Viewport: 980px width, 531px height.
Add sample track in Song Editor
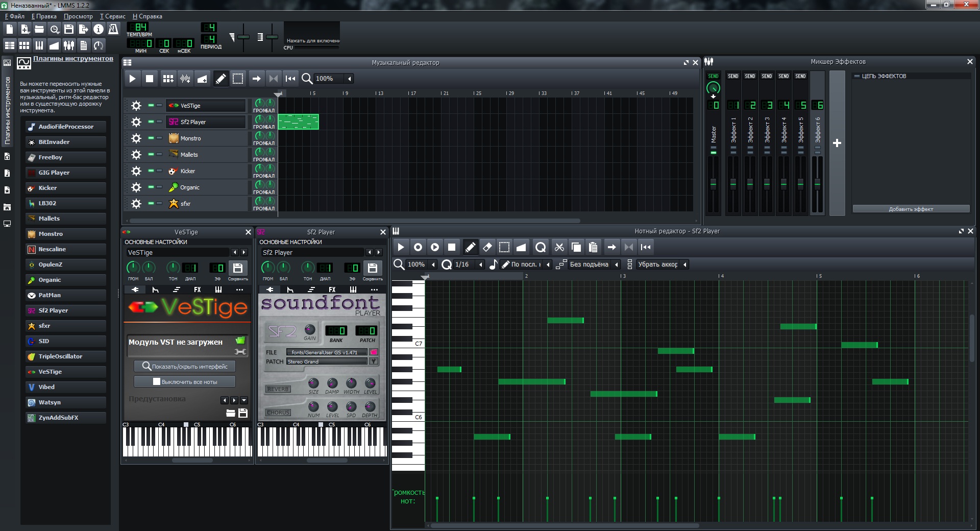(x=185, y=79)
